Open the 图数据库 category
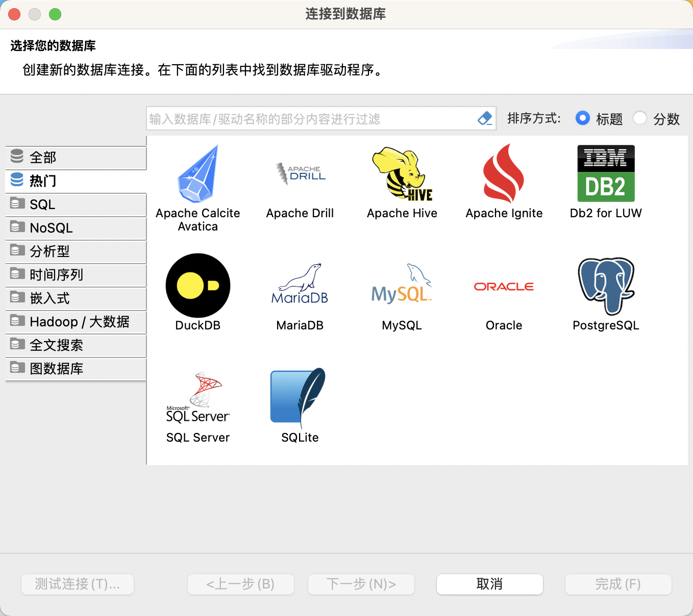Screen dimensions: 693x616 point(76,369)
